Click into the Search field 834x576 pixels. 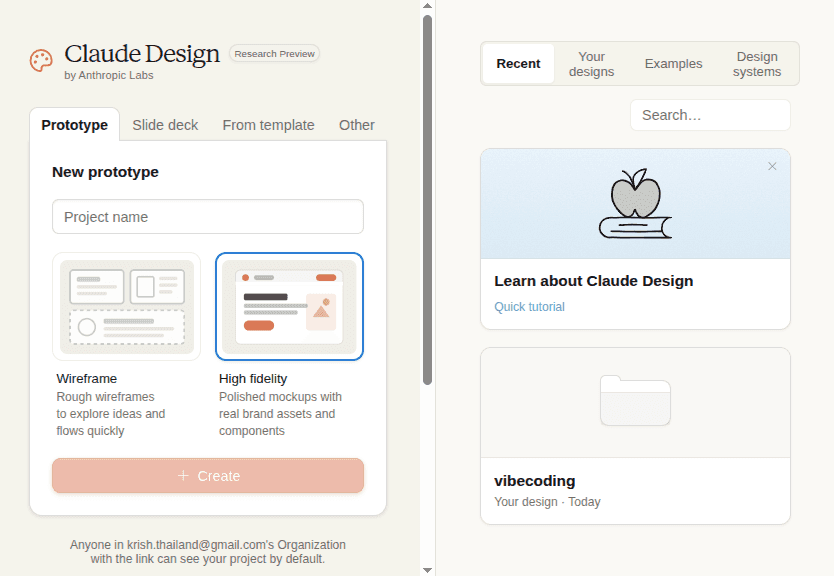pos(710,115)
